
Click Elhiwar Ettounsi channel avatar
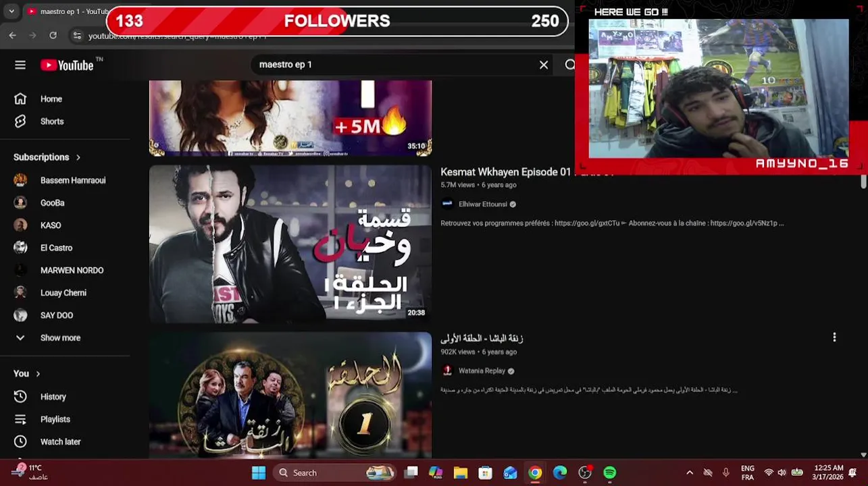(447, 204)
